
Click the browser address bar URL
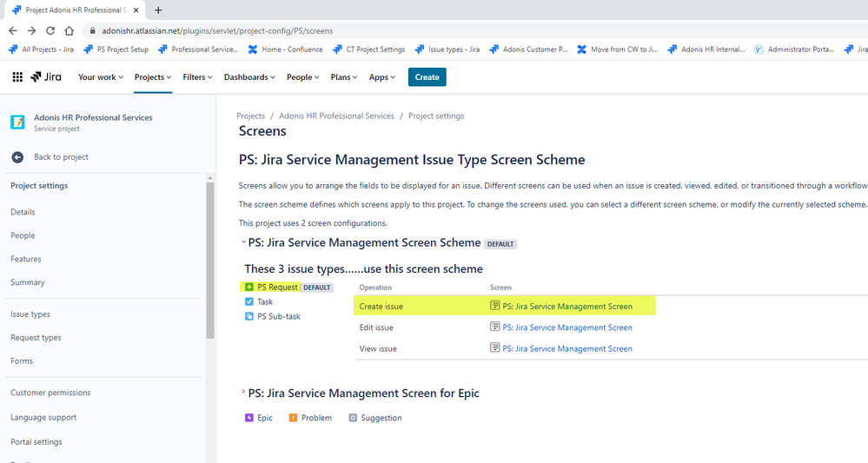click(217, 31)
